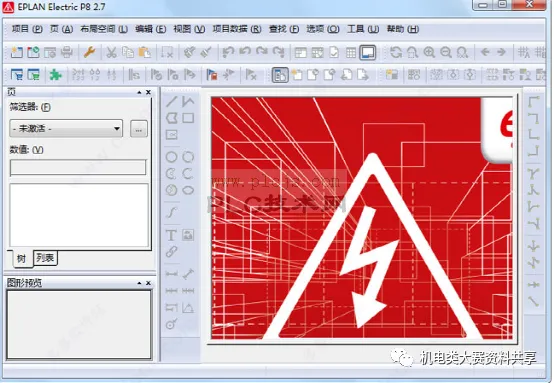Select the text T tool

[171, 235]
